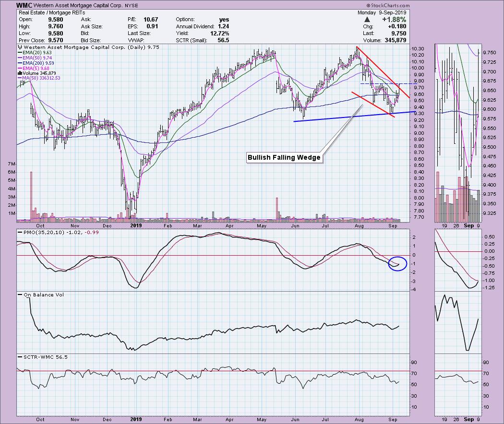The height and width of the screenshot is (424, 504).
Task: Click the 'Aug' label under the price chart
Action: (360, 226)
